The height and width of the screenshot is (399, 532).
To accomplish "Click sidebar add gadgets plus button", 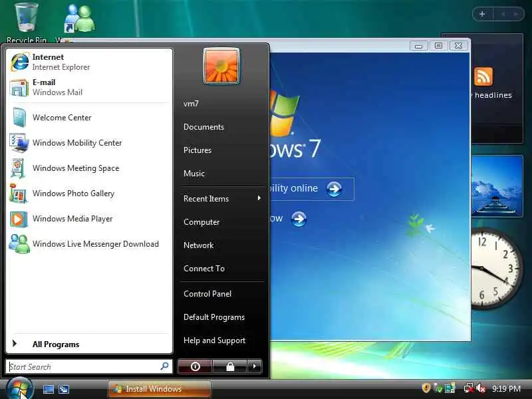I will (482, 14).
